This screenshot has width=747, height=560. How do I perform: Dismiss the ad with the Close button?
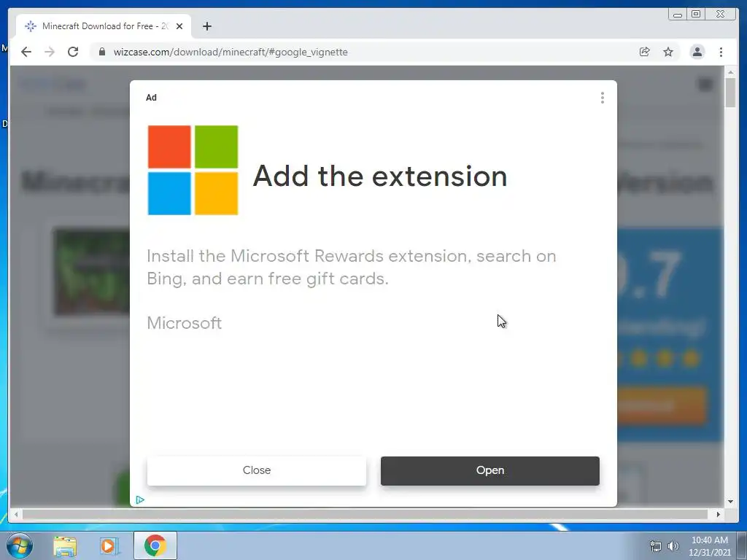256,470
